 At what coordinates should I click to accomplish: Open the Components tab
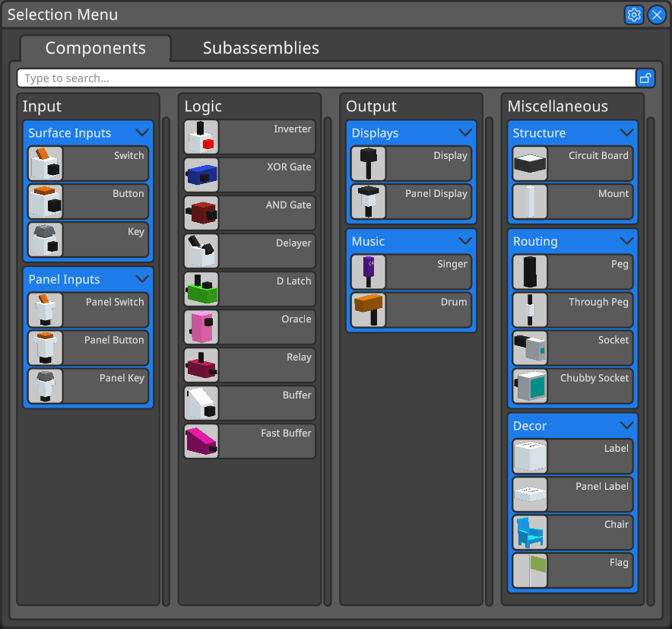coord(95,48)
